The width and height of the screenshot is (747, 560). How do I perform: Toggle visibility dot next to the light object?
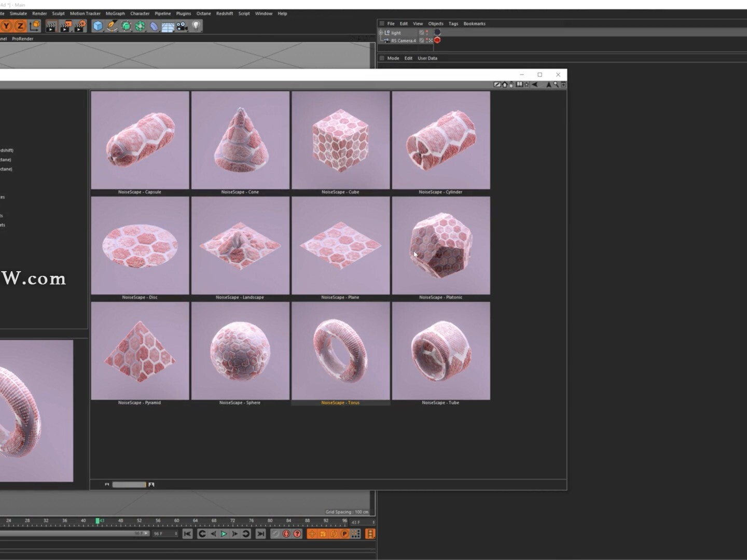[x=427, y=32]
